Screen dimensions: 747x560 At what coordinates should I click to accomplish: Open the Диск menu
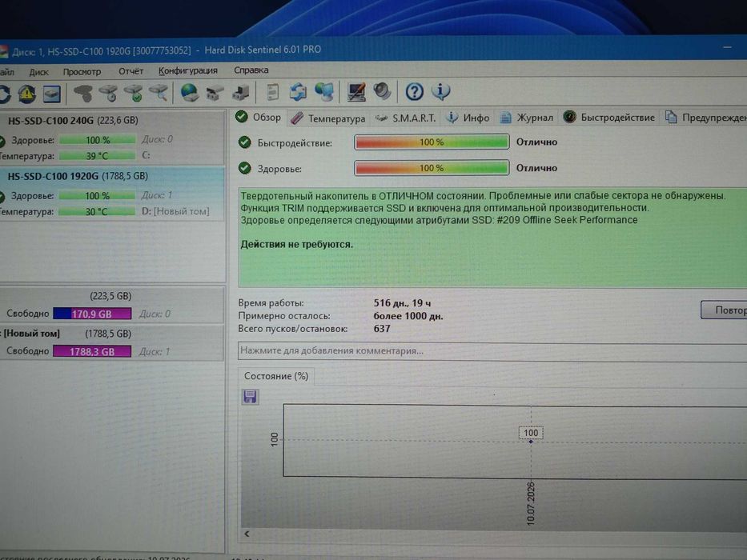click(38, 72)
